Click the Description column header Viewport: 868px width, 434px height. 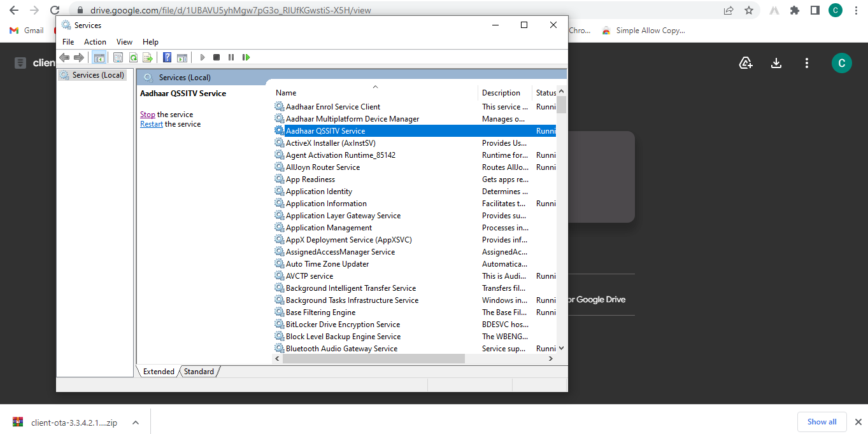point(505,93)
